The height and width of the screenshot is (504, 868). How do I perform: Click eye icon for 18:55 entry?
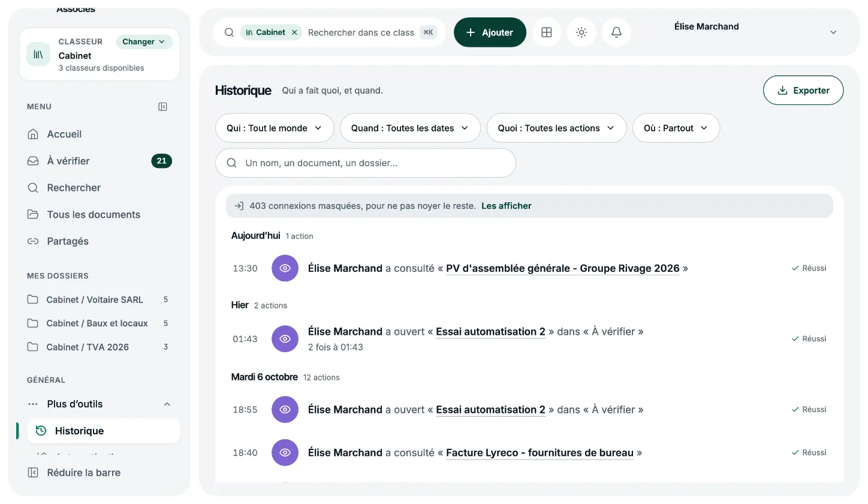285,410
